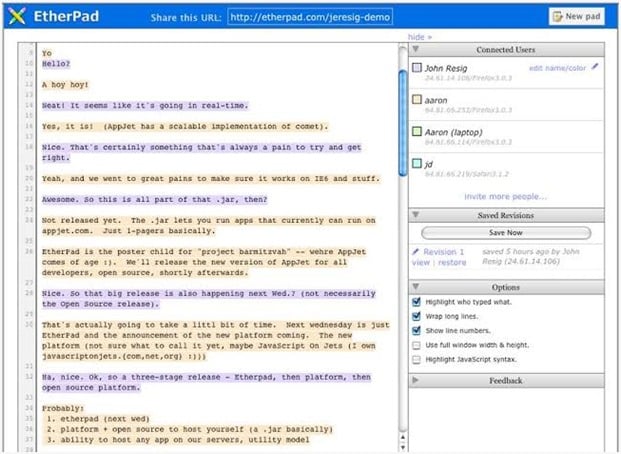Click the New pad button
The width and height of the screenshot is (621, 454).
[577, 17]
